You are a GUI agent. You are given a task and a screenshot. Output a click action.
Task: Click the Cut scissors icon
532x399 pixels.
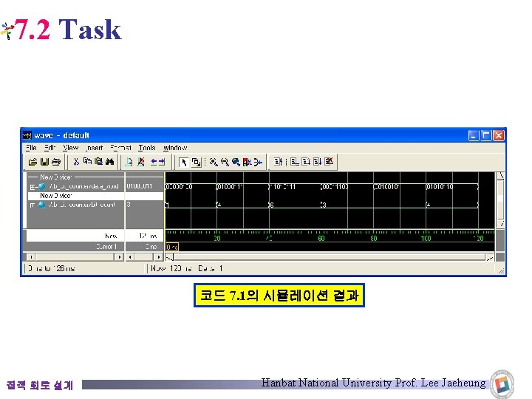pos(76,162)
